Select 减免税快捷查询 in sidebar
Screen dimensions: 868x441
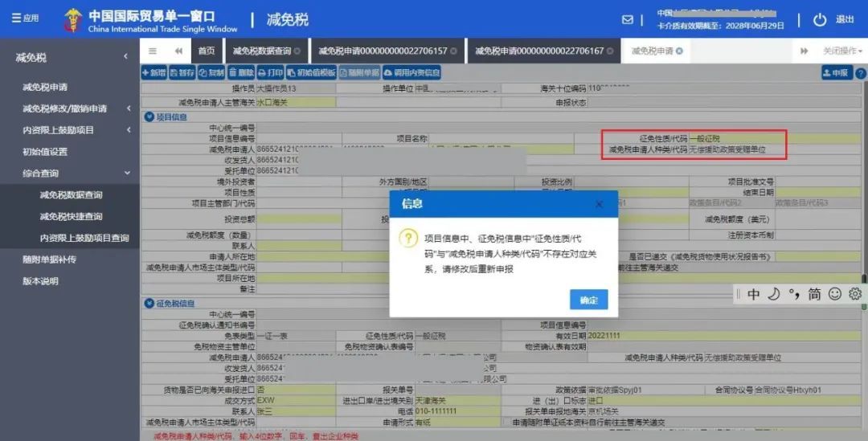pos(71,216)
